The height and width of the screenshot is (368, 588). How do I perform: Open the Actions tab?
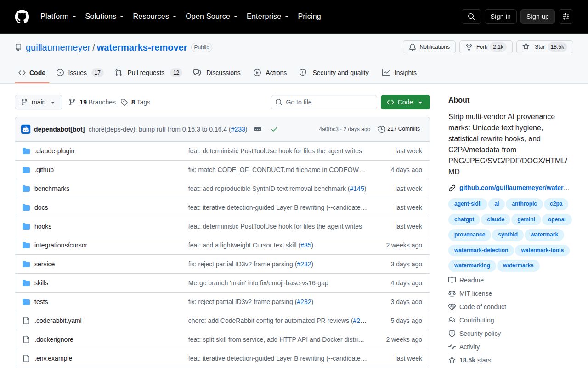tap(270, 73)
